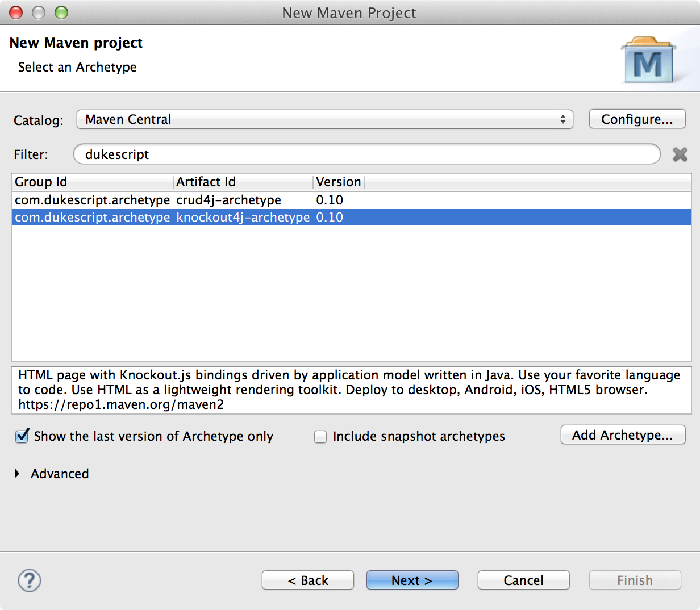Sort by the Group Id column header
This screenshot has height=610, width=700.
point(92,182)
